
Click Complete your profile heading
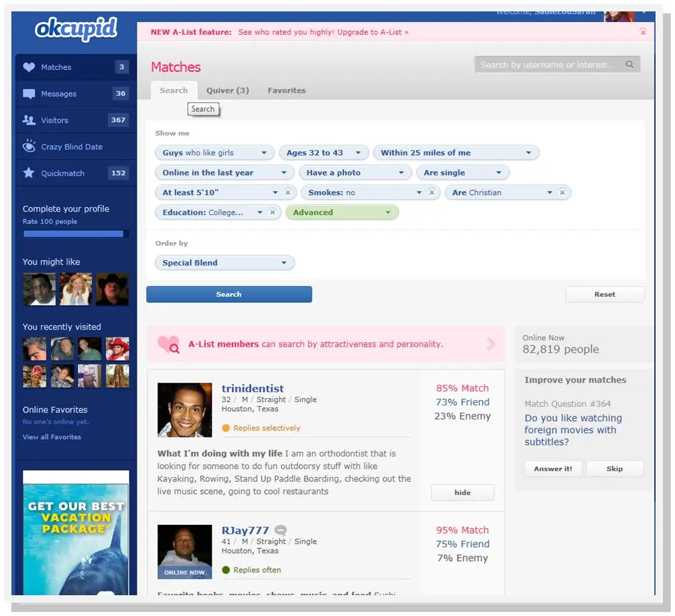66,208
